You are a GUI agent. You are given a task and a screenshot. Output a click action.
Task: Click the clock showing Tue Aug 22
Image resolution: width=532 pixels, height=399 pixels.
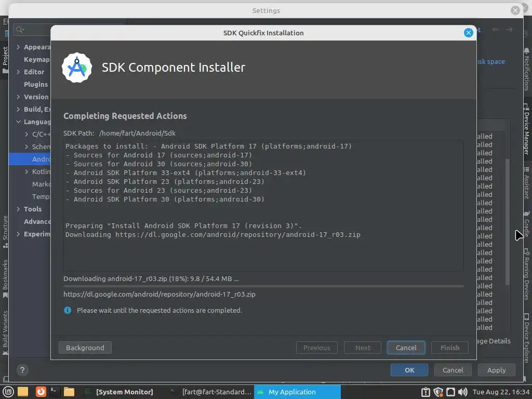(x=501, y=392)
